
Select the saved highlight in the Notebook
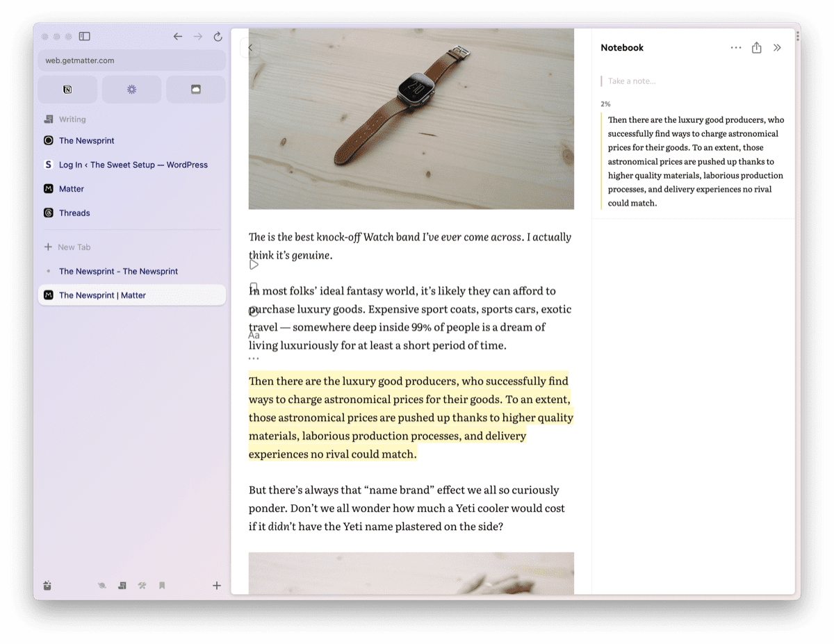[x=694, y=161]
